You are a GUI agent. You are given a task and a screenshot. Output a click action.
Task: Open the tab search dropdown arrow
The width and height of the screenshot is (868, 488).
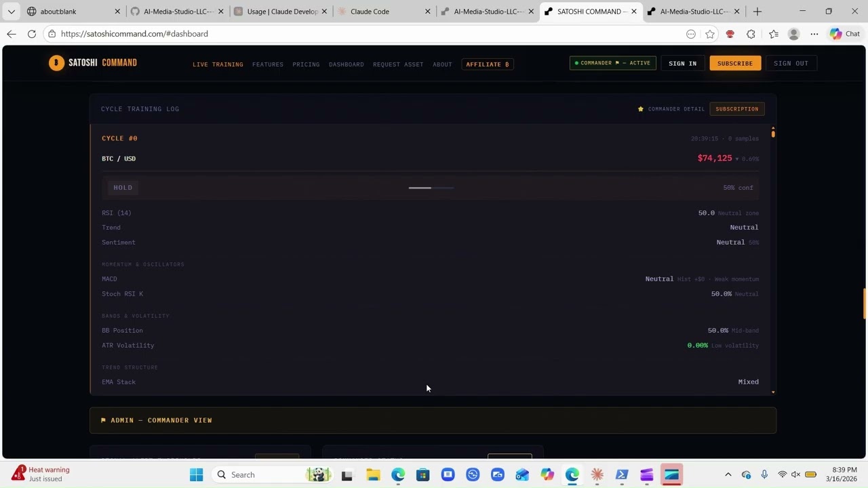pos(11,12)
